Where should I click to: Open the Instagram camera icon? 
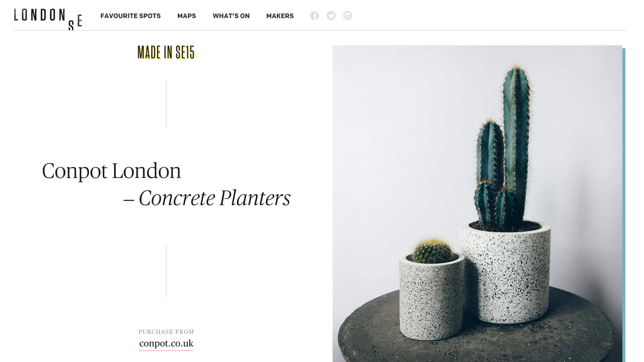click(x=347, y=16)
